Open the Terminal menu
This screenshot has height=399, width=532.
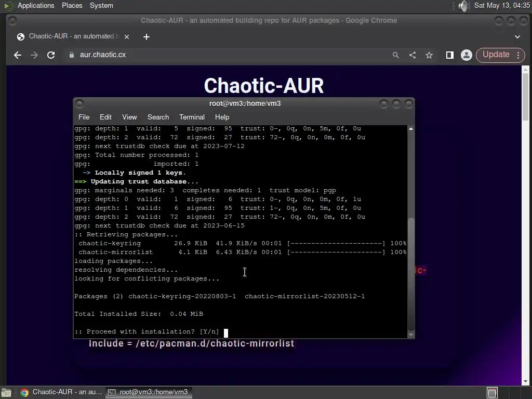192,117
